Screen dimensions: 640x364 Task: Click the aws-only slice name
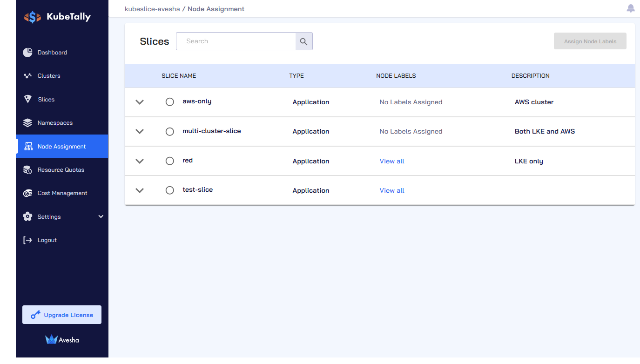click(x=197, y=101)
